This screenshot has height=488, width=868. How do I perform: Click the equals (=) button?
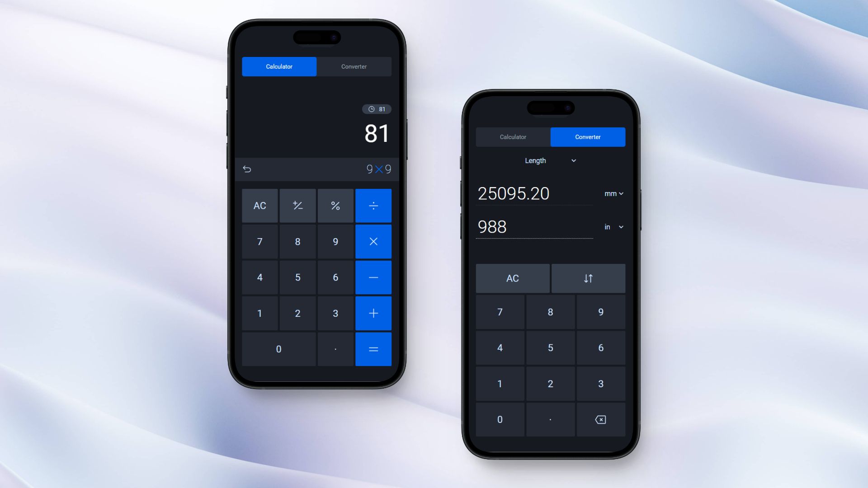point(373,348)
